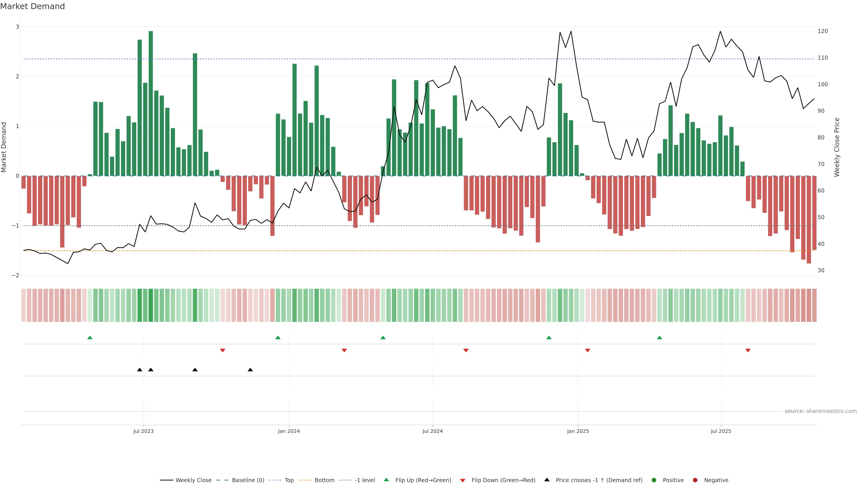Viewport: 868px width, 488px height.
Task: Click the Jul 2024 x-axis label
Action: tap(433, 431)
